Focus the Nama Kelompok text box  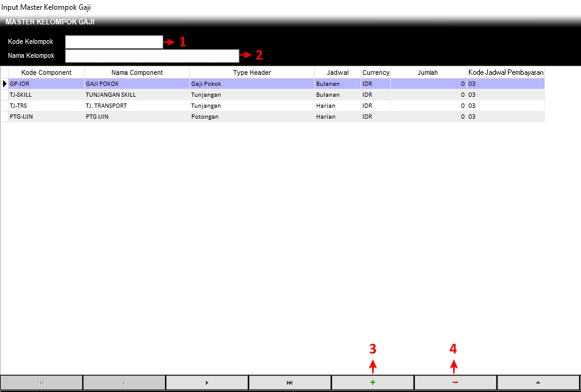pyautogui.click(x=152, y=56)
